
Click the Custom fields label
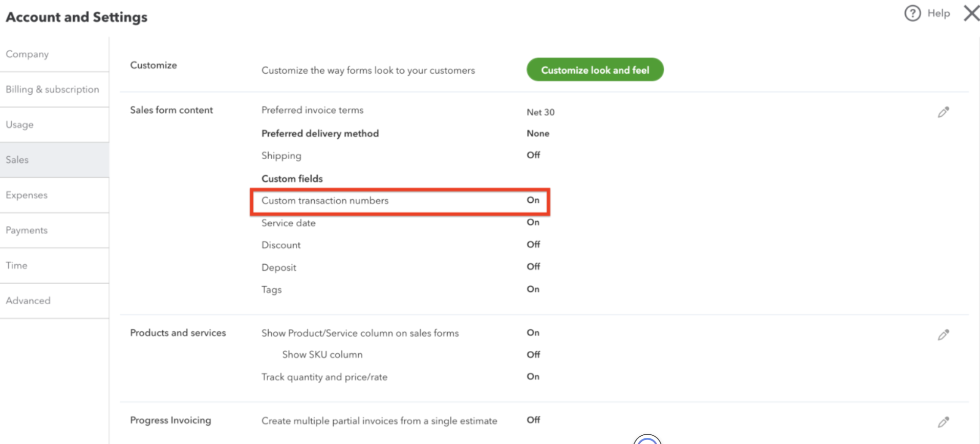[x=292, y=179]
